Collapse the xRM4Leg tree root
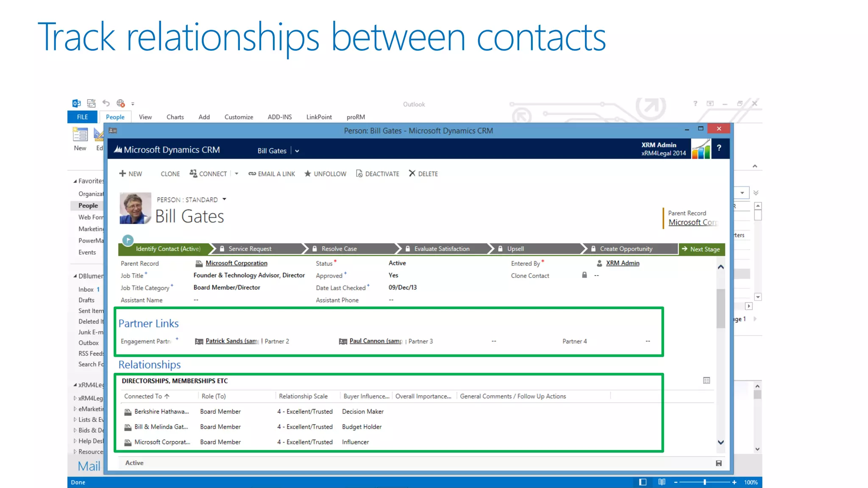 pos(75,385)
